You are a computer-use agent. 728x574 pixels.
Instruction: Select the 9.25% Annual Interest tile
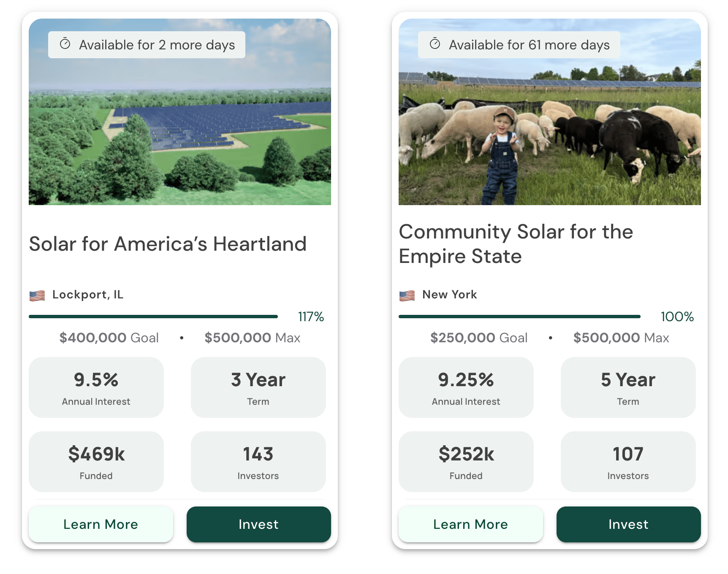point(466,387)
